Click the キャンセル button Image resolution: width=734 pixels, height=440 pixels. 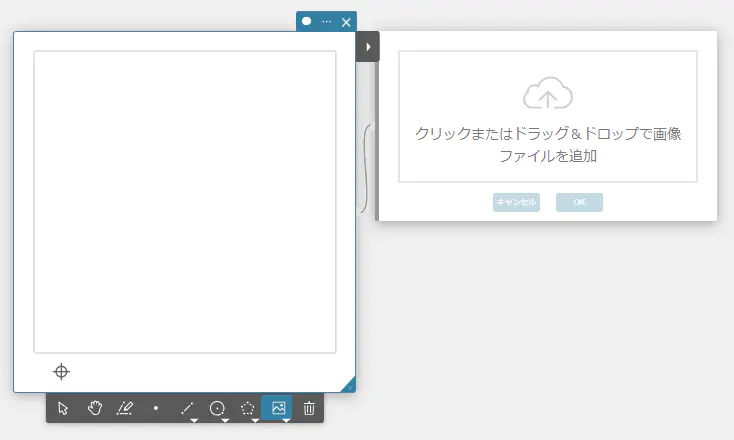(x=516, y=202)
